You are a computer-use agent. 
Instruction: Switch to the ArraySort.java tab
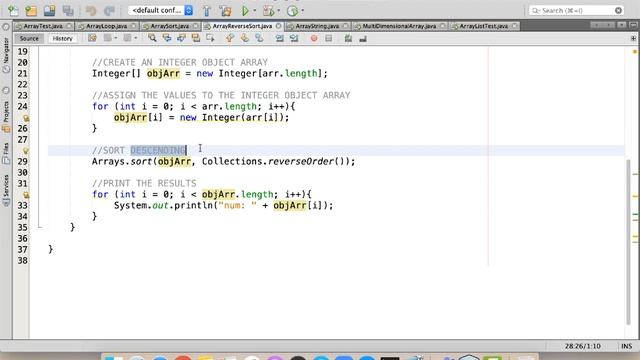[x=170, y=26]
